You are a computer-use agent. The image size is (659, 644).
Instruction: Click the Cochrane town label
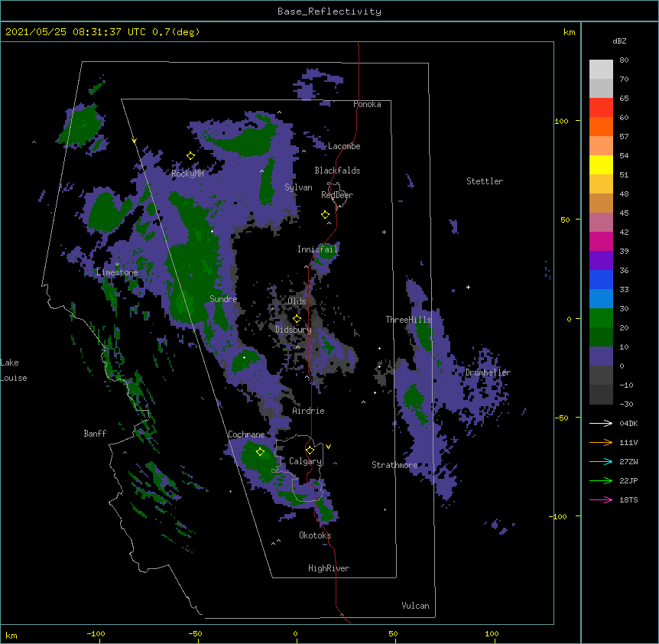[x=246, y=434]
